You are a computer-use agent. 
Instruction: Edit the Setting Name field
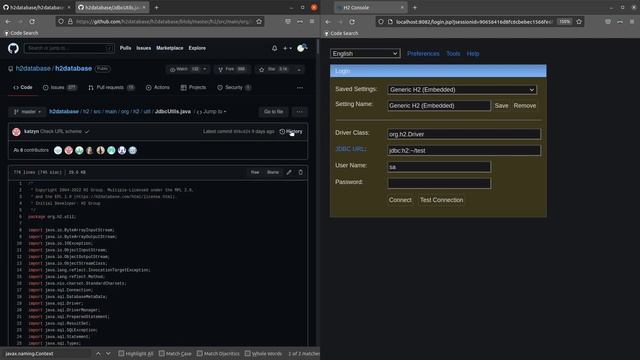click(439, 106)
